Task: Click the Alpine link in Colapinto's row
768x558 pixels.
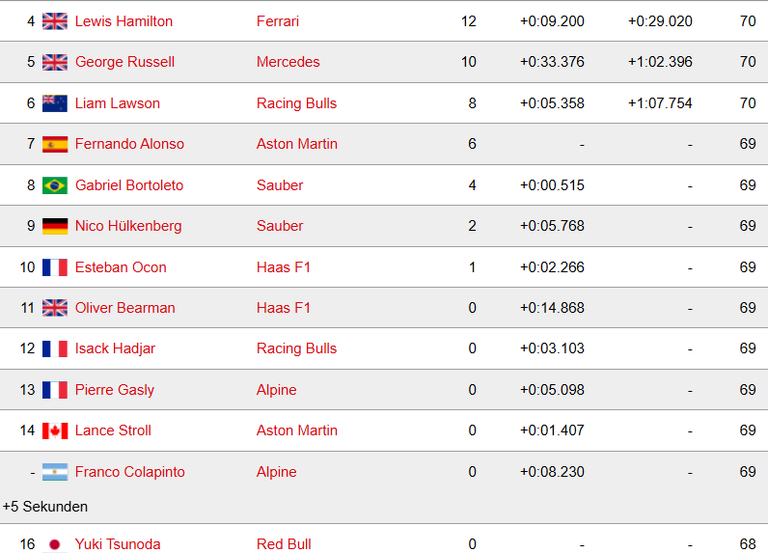Action: tap(277, 472)
